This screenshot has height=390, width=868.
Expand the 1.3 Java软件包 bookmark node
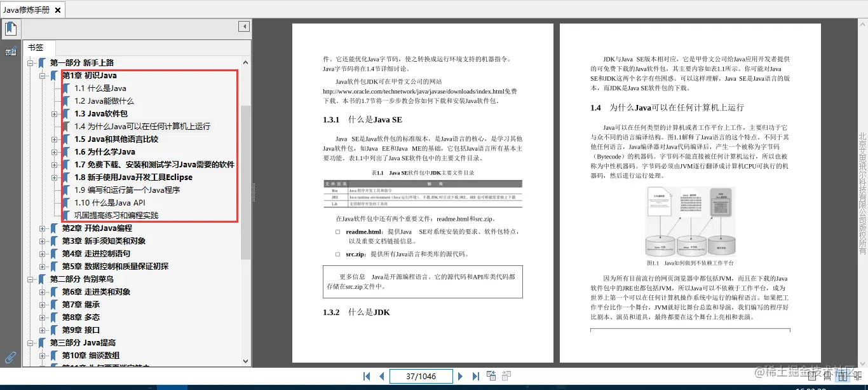coord(53,113)
